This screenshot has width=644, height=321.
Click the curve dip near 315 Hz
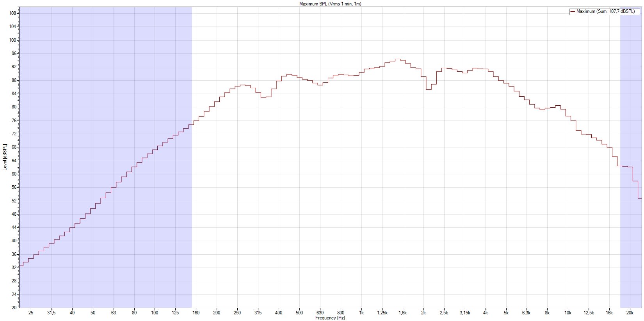[263, 97]
